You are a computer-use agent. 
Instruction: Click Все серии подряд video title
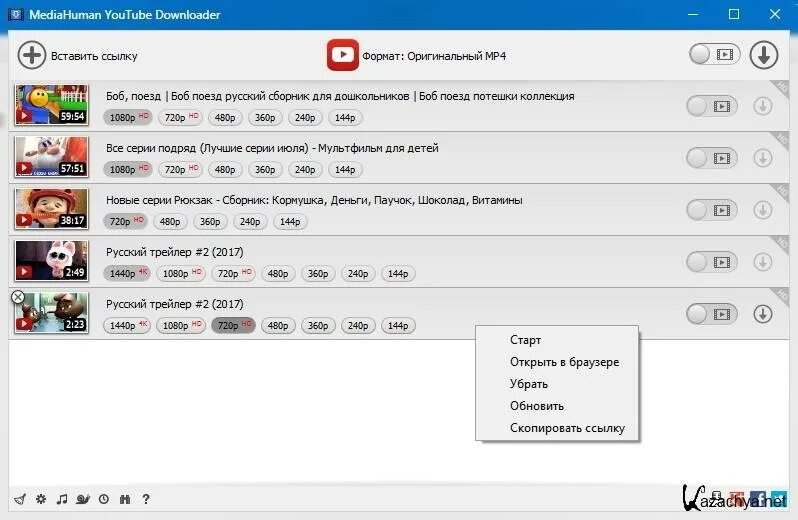pos(272,148)
